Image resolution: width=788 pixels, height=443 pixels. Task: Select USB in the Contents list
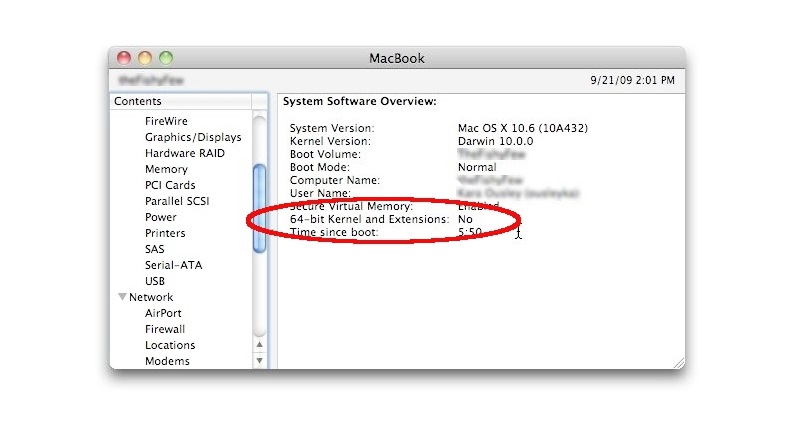[x=155, y=281]
